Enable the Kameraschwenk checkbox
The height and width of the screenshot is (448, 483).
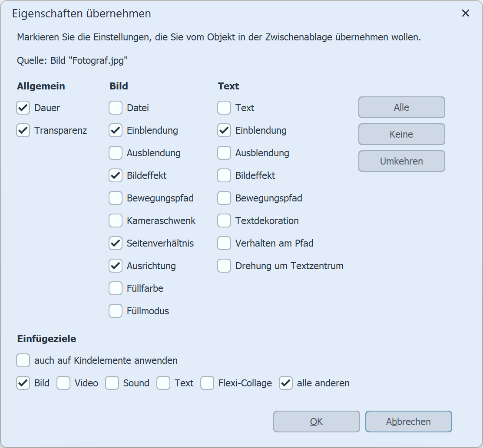click(x=116, y=221)
